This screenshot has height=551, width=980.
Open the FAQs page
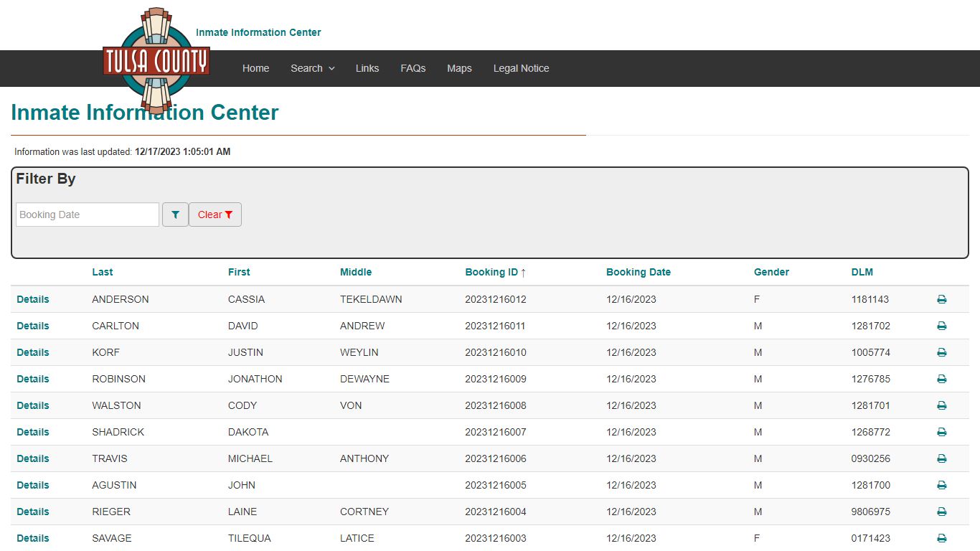(x=413, y=68)
